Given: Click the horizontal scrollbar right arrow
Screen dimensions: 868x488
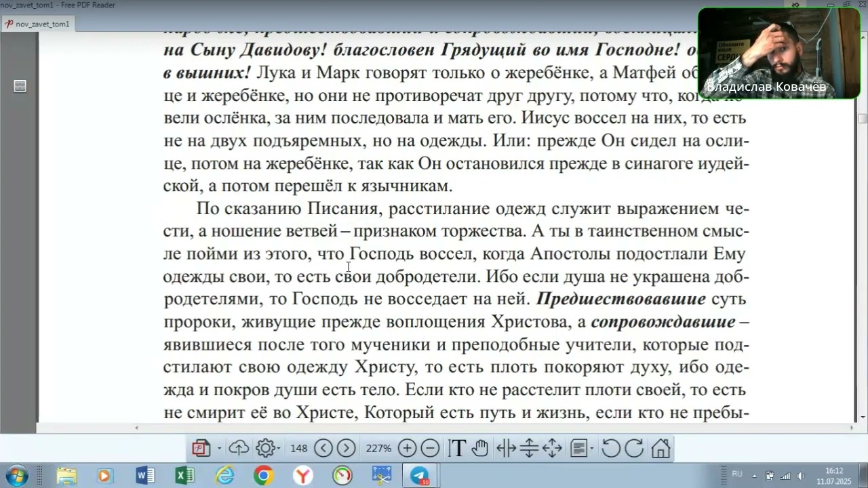Looking at the screenshot, I should click(x=852, y=428).
